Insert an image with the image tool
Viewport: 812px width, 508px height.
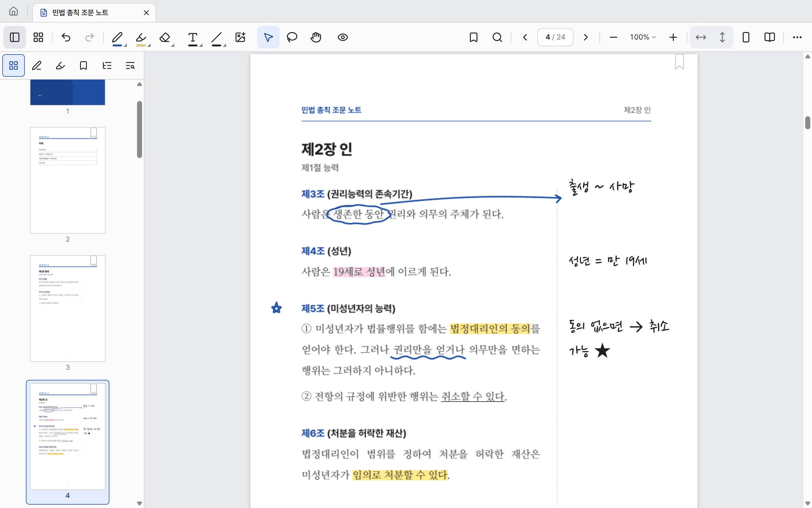pyautogui.click(x=240, y=37)
